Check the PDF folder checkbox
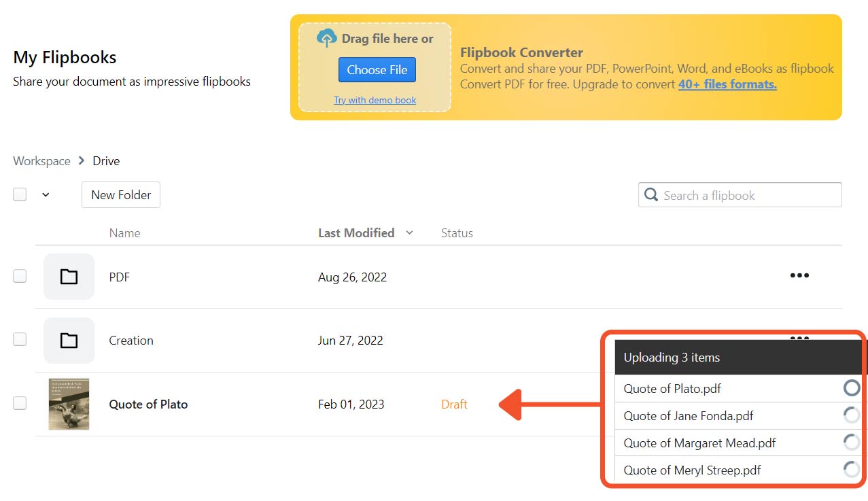The image size is (868, 501). 20,276
